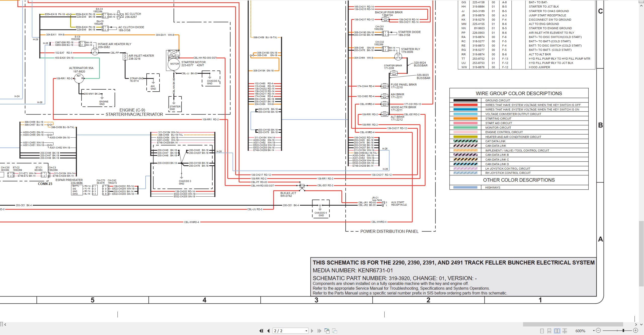Click JUMP START RECEPTACLE table entry
644x335 pixels.
(x=547, y=15)
